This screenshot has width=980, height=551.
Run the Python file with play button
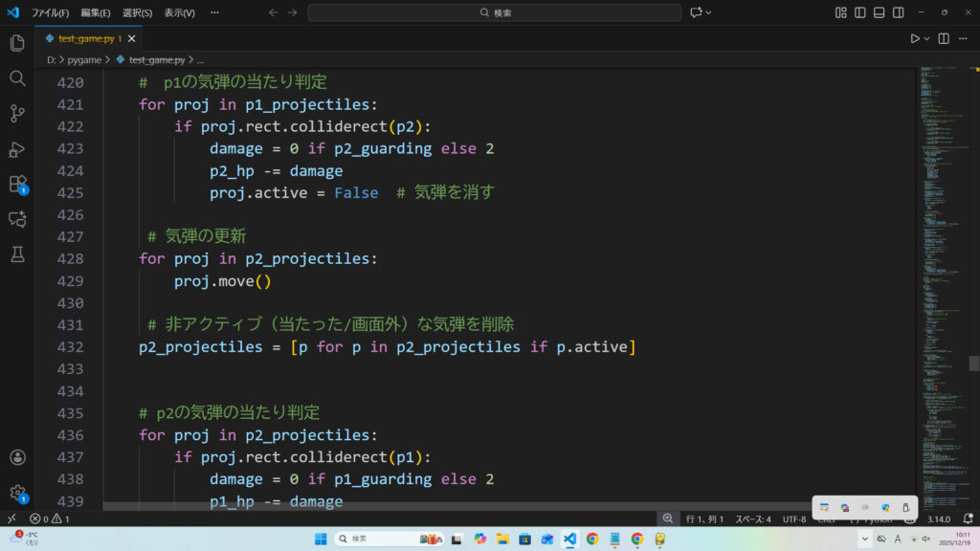point(915,38)
